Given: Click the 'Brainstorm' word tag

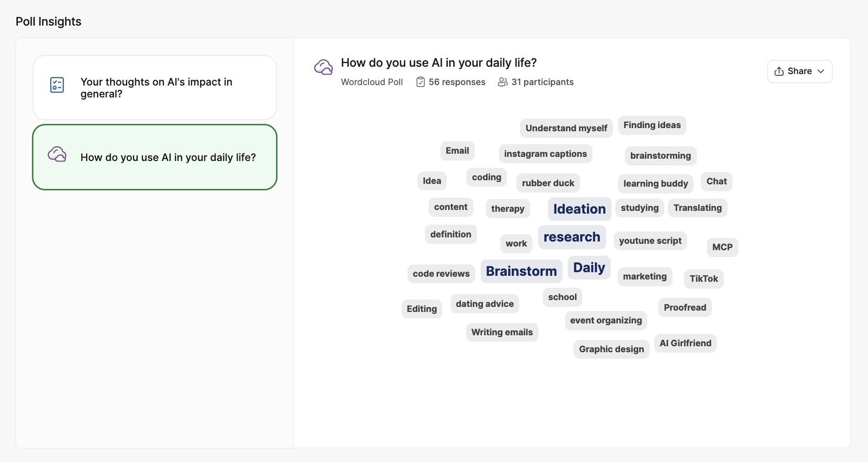Looking at the screenshot, I should [521, 271].
